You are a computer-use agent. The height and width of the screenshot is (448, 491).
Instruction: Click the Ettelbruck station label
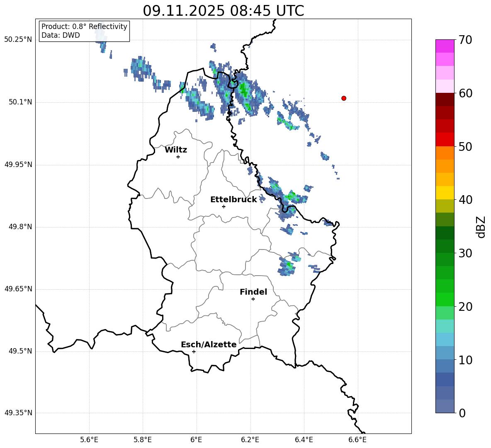(x=233, y=200)
